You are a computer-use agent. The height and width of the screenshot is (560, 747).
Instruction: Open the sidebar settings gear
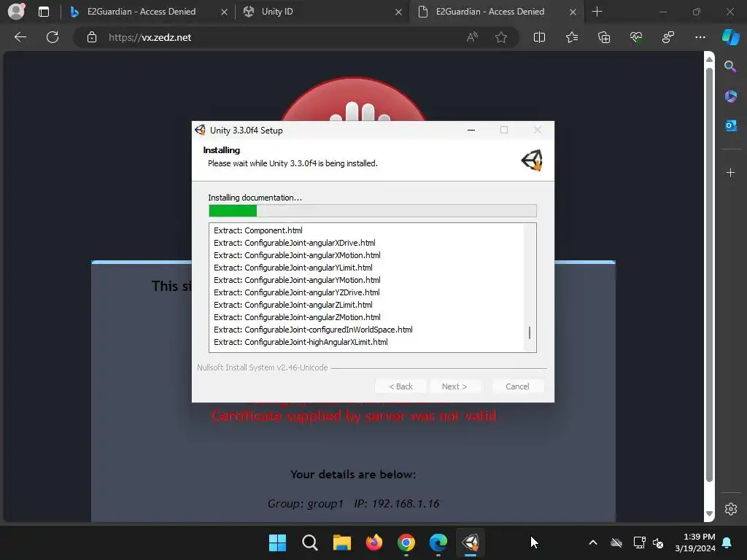pyautogui.click(x=730, y=508)
